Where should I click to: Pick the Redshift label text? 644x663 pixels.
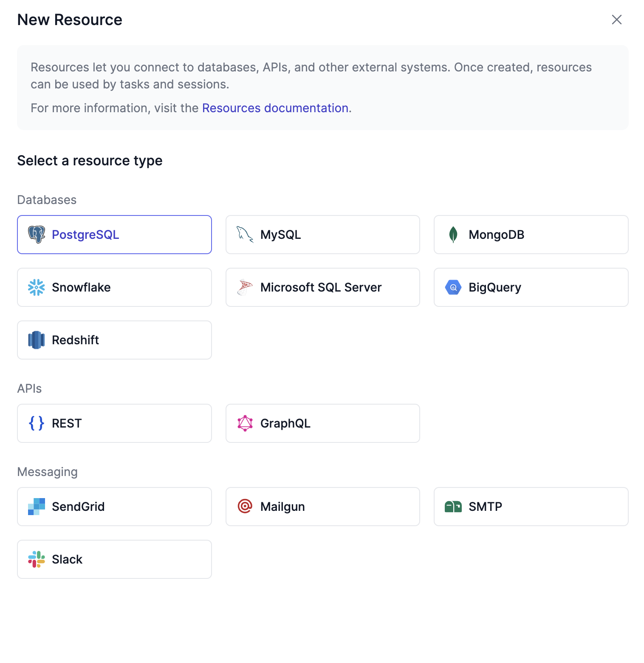[x=75, y=340]
